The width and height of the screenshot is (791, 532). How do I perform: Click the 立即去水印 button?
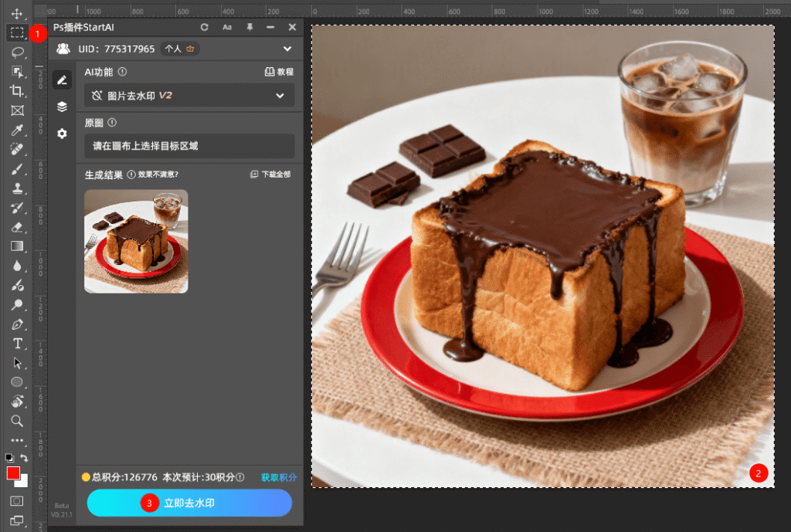pos(189,503)
